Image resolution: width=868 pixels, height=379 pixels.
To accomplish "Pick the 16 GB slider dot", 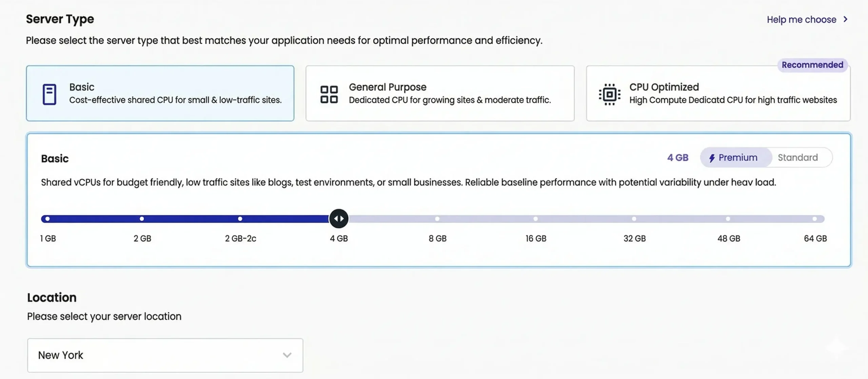I will 535,219.
